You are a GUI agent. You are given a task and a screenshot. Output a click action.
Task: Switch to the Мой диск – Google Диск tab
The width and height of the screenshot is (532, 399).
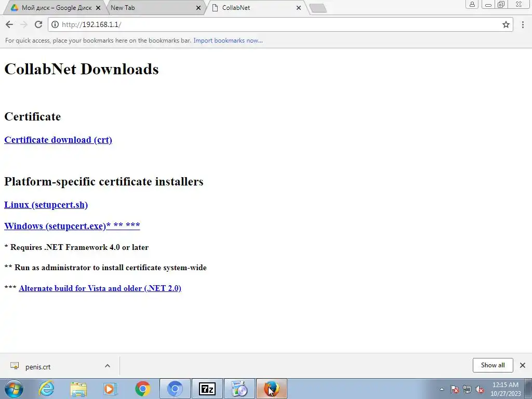56,8
